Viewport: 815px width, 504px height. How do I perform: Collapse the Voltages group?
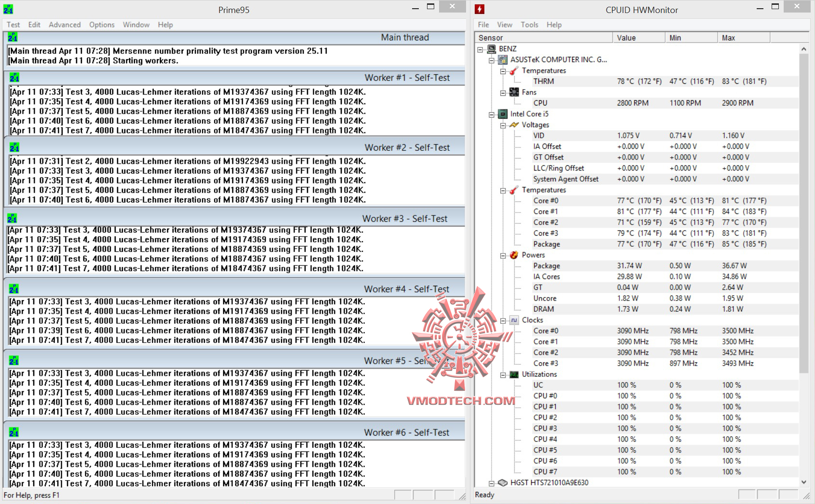(x=503, y=125)
